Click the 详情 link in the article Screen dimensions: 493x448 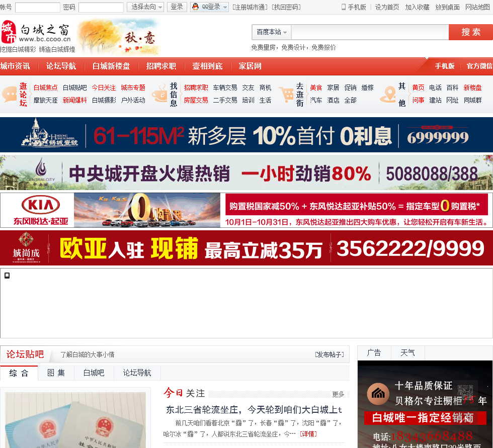308,434
